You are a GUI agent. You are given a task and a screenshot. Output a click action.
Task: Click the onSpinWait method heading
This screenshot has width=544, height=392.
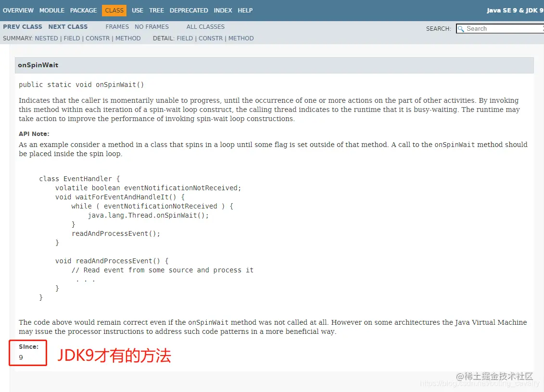(x=38, y=65)
